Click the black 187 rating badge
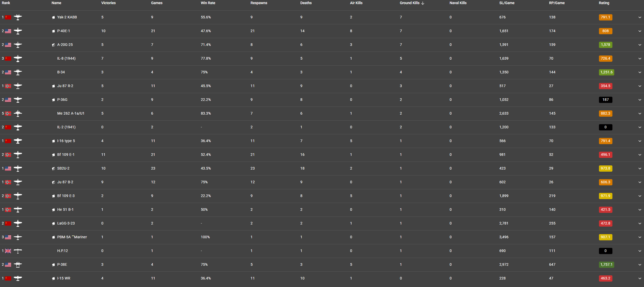644x287 pixels. click(605, 100)
